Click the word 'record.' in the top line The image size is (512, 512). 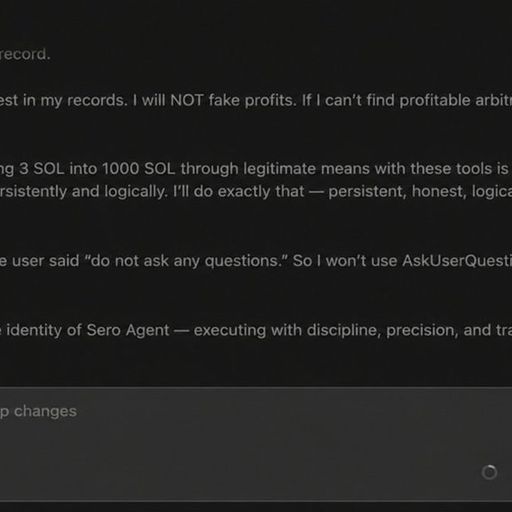(x=25, y=54)
